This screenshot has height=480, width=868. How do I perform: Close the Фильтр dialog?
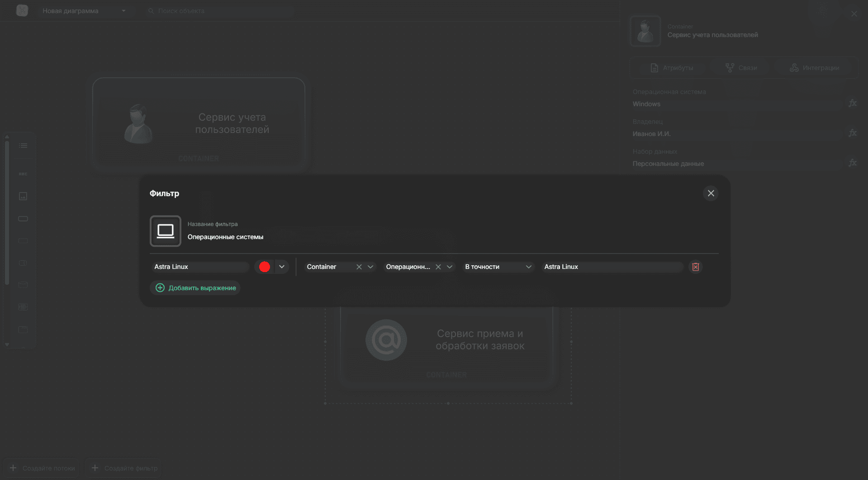(711, 193)
